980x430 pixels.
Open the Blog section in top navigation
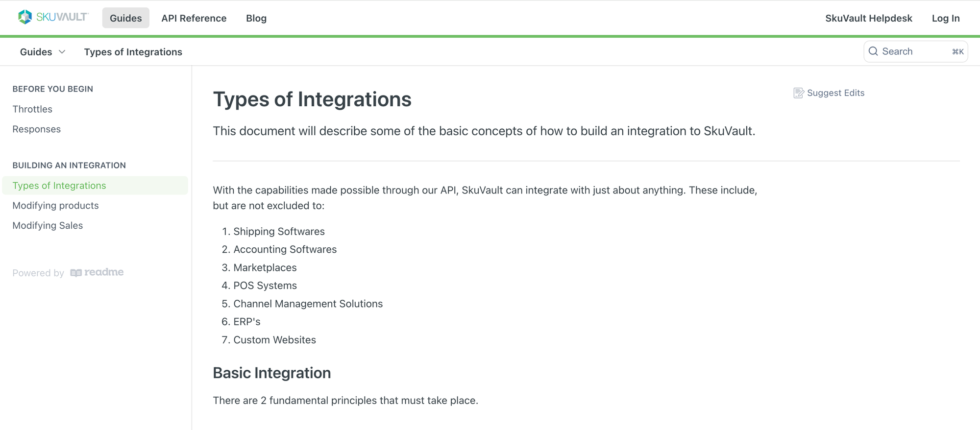click(x=256, y=18)
